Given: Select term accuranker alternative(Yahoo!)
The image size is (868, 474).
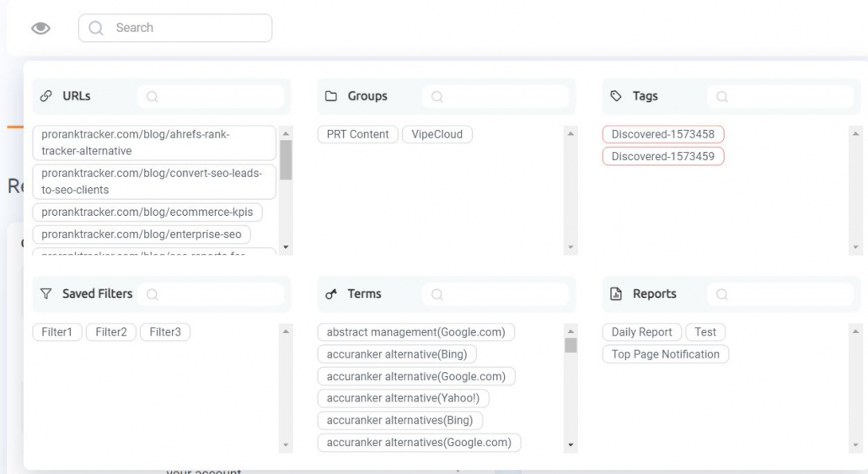Looking at the screenshot, I should tap(403, 398).
